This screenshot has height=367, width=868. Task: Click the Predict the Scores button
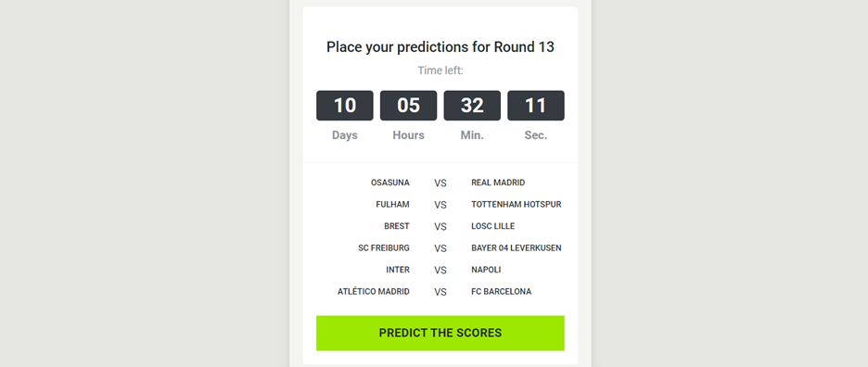tap(440, 333)
